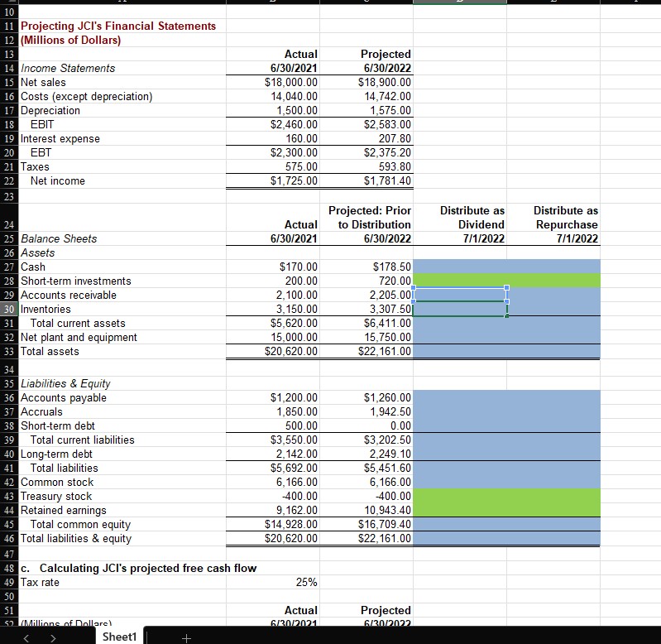Click the 'Common stock' label cell
661x644 pixels.
[57, 482]
